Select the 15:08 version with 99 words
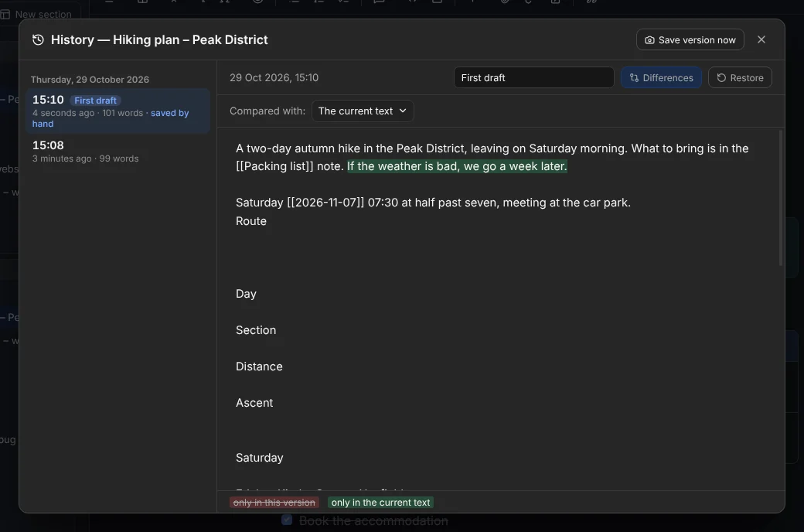 118,152
